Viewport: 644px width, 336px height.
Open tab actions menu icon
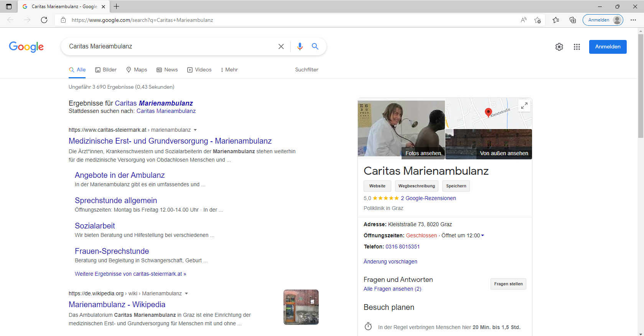(9, 7)
